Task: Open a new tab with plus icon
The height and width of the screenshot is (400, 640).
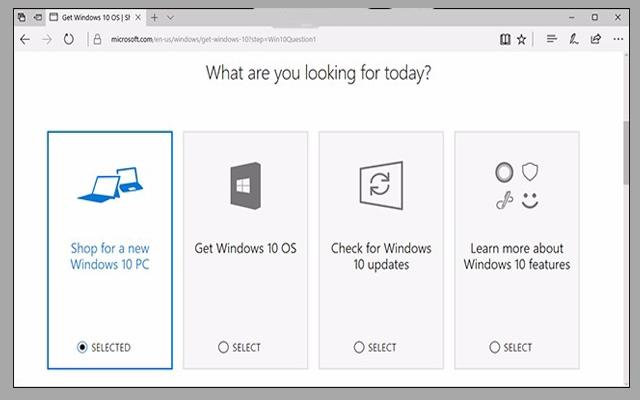Action: [x=154, y=18]
